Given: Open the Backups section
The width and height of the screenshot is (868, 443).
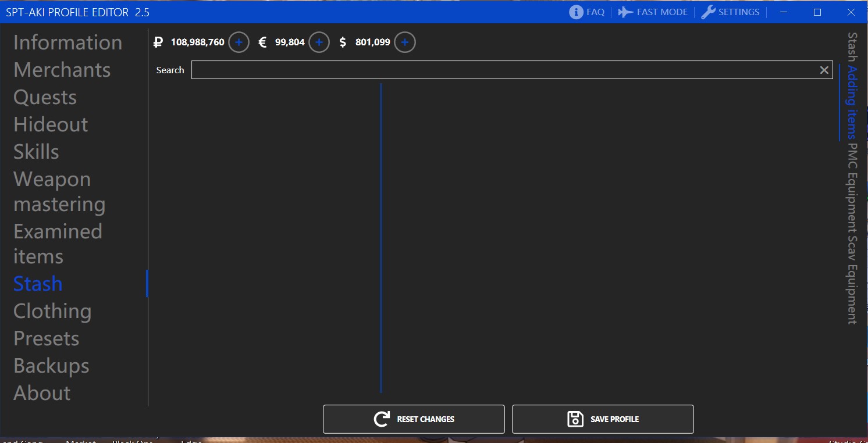Looking at the screenshot, I should coord(51,366).
